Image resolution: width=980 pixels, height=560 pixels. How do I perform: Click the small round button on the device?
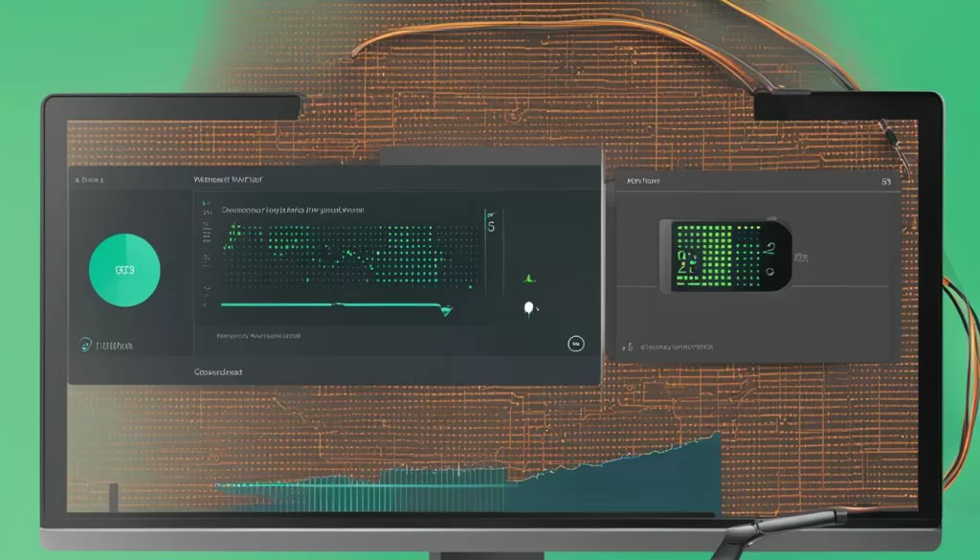pyautogui.click(x=770, y=272)
